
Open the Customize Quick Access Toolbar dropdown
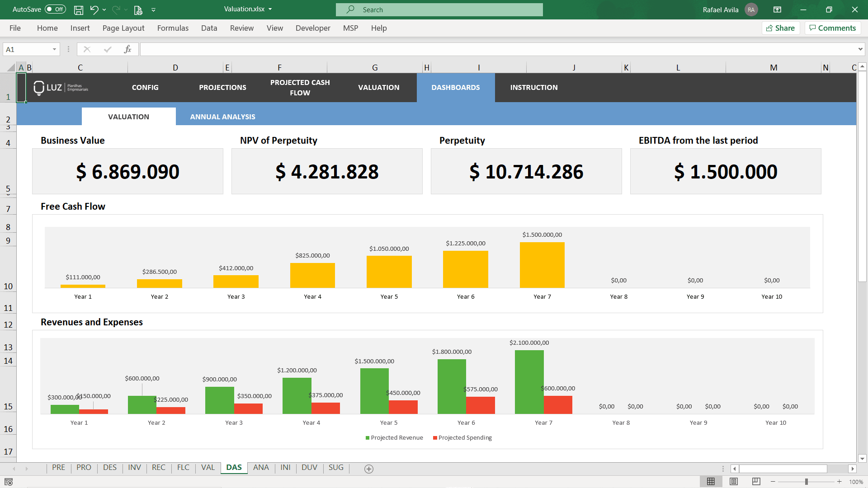coord(154,9)
